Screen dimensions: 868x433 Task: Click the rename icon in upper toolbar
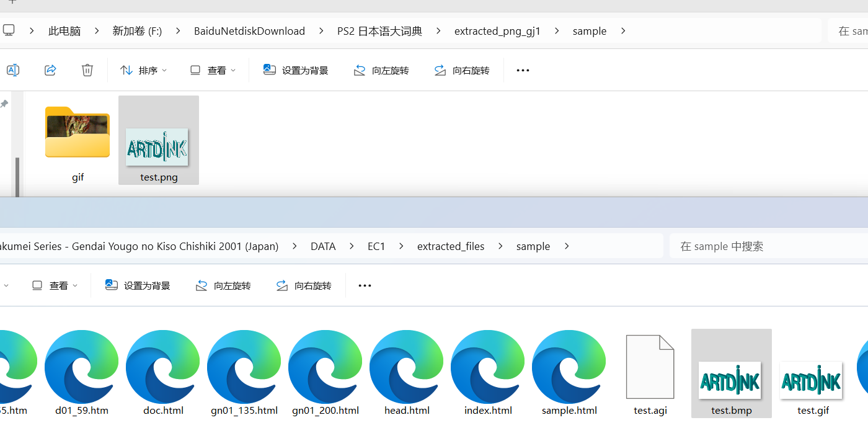[12, 70]
